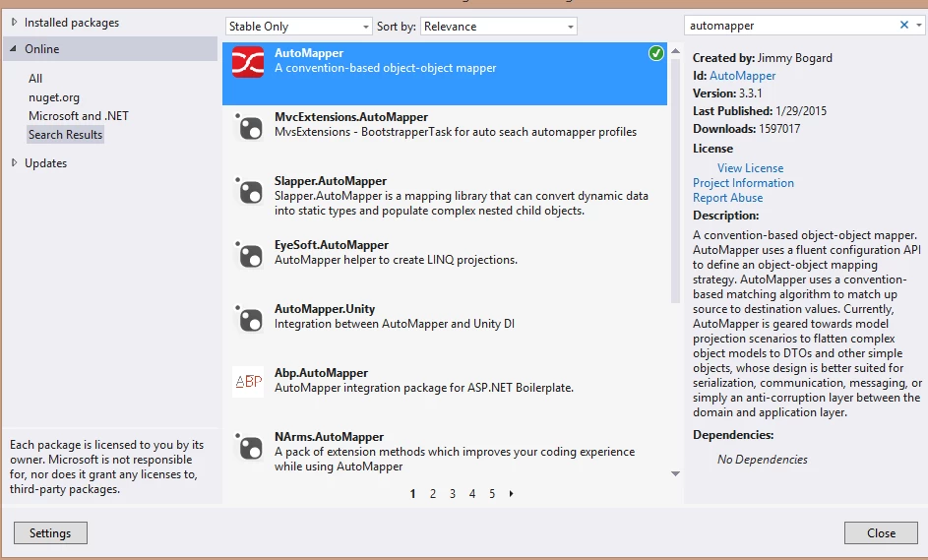Click the ASP.NET Boilerplate integration description

pos(424,387)
